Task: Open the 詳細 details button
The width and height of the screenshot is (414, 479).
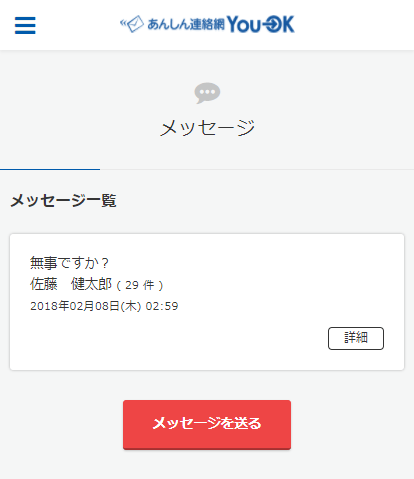Action: coord(356,338)
